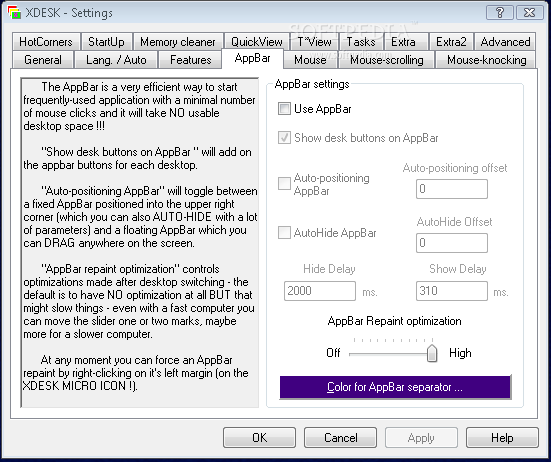Viewport: 551px width, 462px height.
Task: Click the Help button
Action: (x=502, y=437)
